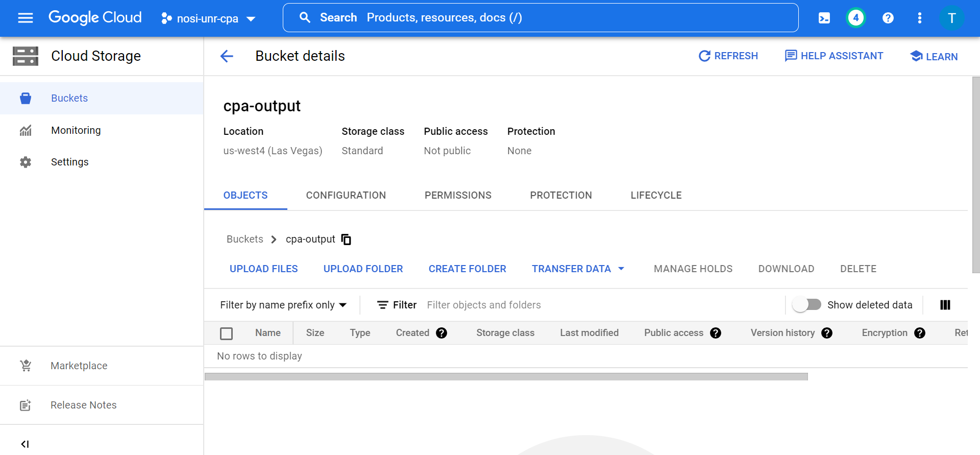Open the Filter by name prefix only dropdown
The width and height of the screenshot is (980, 455).
click(x=284, y=305)
